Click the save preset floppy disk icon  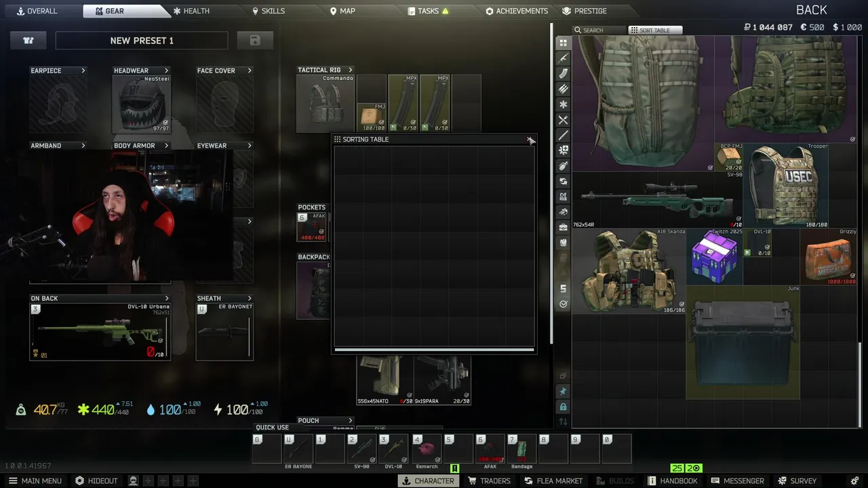pos(255,41)
